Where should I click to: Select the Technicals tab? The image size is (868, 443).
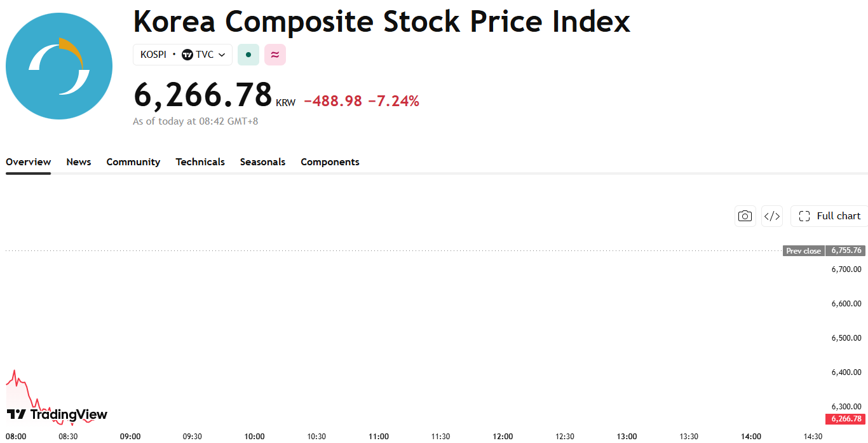[200, 162]
